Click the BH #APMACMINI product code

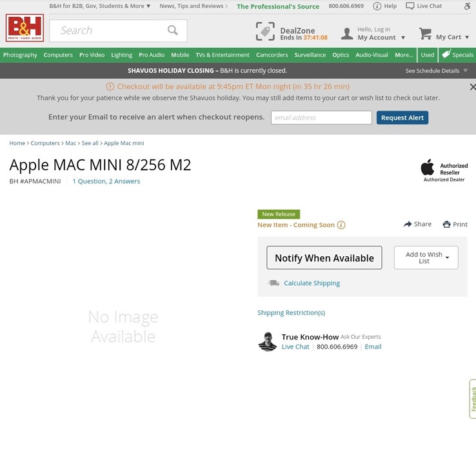click(x=35, y=181)
